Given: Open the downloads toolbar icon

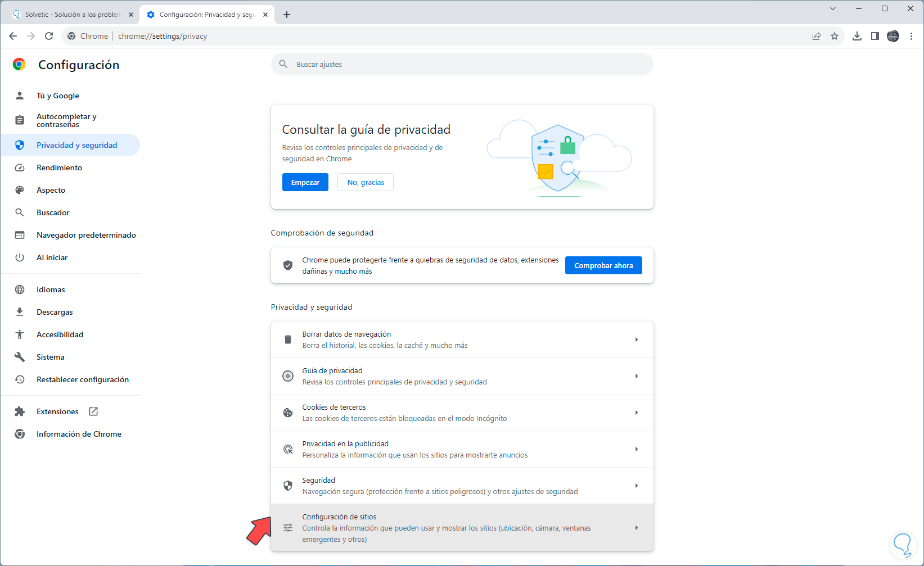Looking at the screenshot, I should (857, 36).
